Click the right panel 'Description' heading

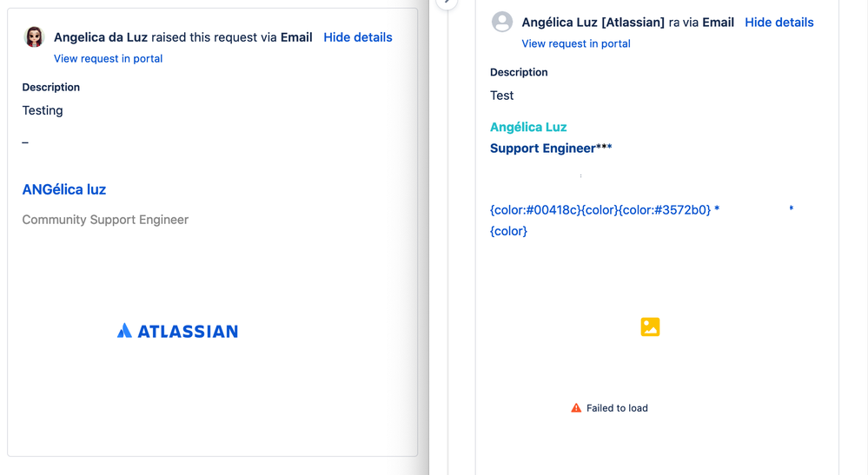pyautogui.click(x=519, y=72)
